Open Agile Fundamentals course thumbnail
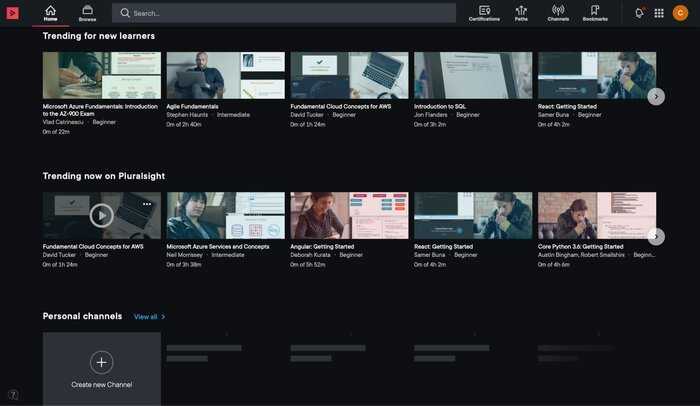 225,75
